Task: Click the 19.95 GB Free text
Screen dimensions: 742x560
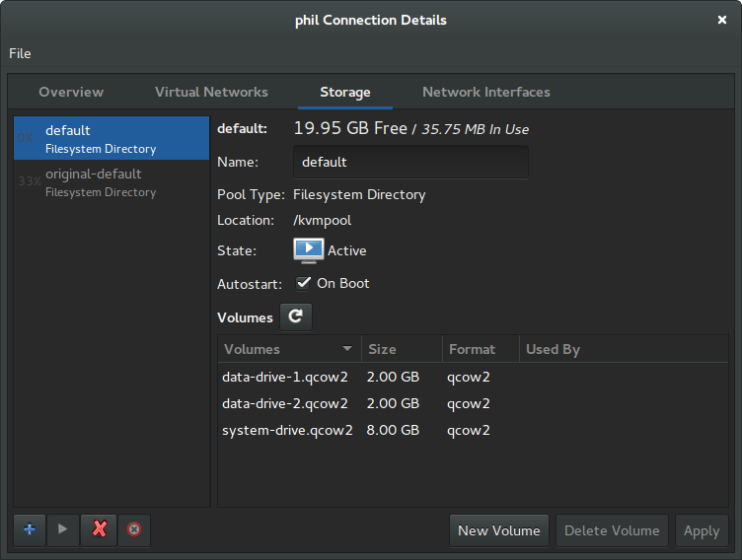Action: click(350, 128)
